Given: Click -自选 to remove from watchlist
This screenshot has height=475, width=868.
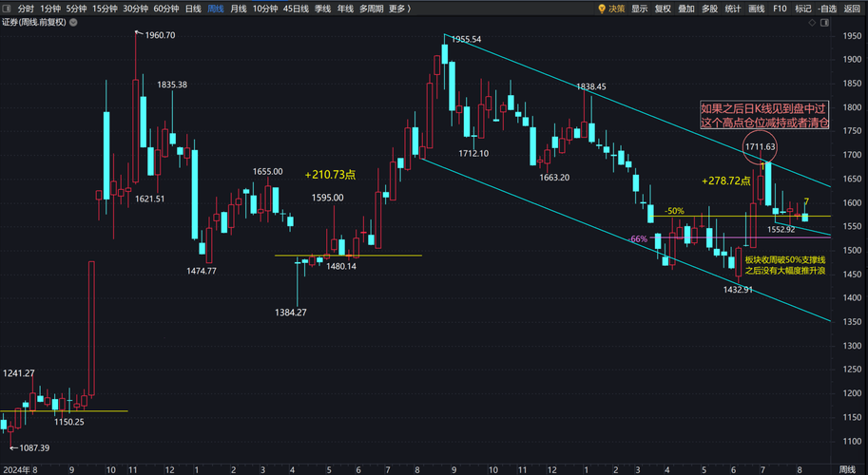Looking at the screenshot, I should pyautogui.click(x=827, y=9).
